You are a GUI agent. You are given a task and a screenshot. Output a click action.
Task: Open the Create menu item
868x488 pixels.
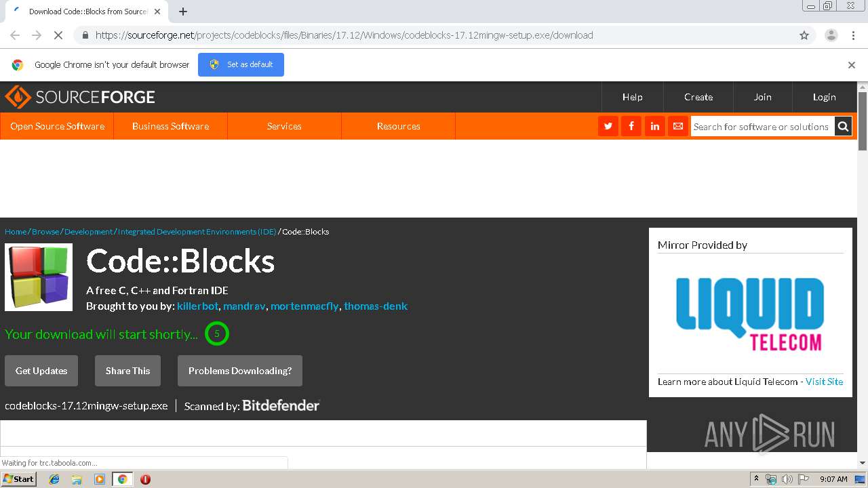[x=698, y=97]
